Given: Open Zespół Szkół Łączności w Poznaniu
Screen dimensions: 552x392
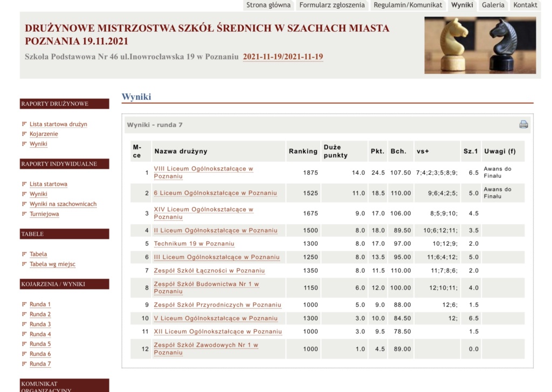Looking at the screenshot, I should pyautogui.click(x=209, y=271).
